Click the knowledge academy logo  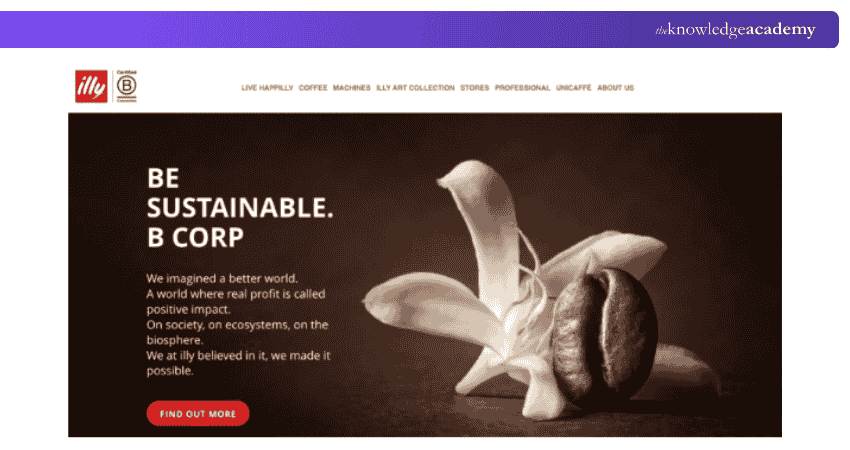point(735,29)
